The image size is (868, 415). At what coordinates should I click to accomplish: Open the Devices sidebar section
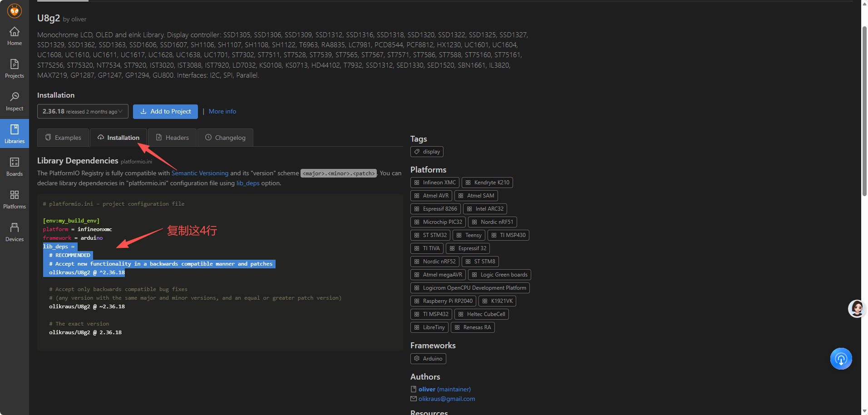pyautogui.click(x=15, y=232)
